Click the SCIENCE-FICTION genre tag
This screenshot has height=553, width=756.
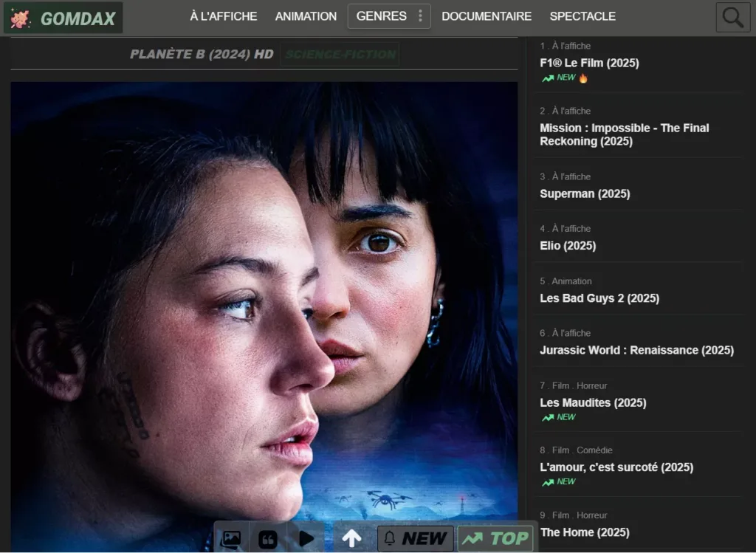click(340, 55)
